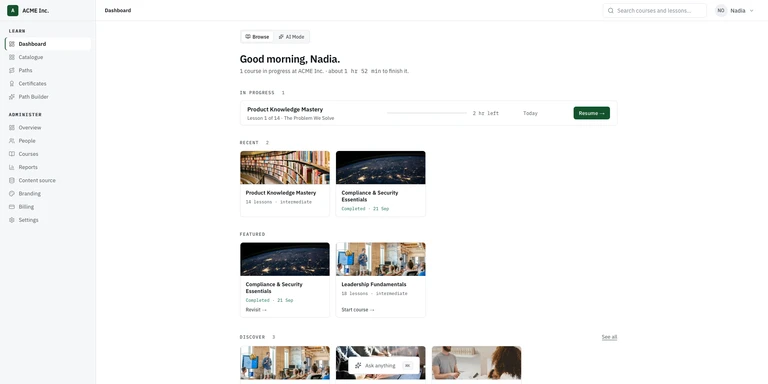Open the Ask anything bar
The image size is (768, 384).
pos(384,366)
